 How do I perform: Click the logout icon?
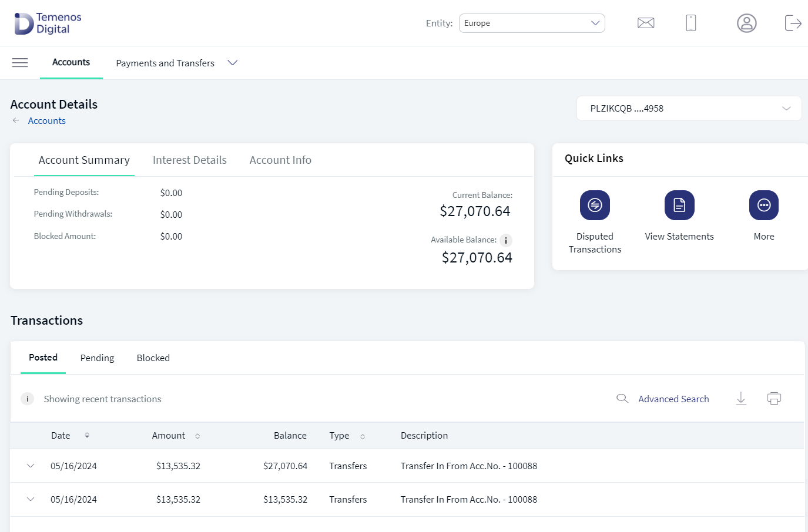coord(793,23)
